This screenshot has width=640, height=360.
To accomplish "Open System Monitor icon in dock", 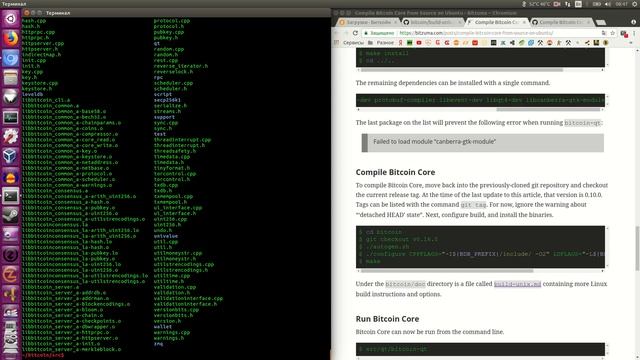I will coord(11,117).
